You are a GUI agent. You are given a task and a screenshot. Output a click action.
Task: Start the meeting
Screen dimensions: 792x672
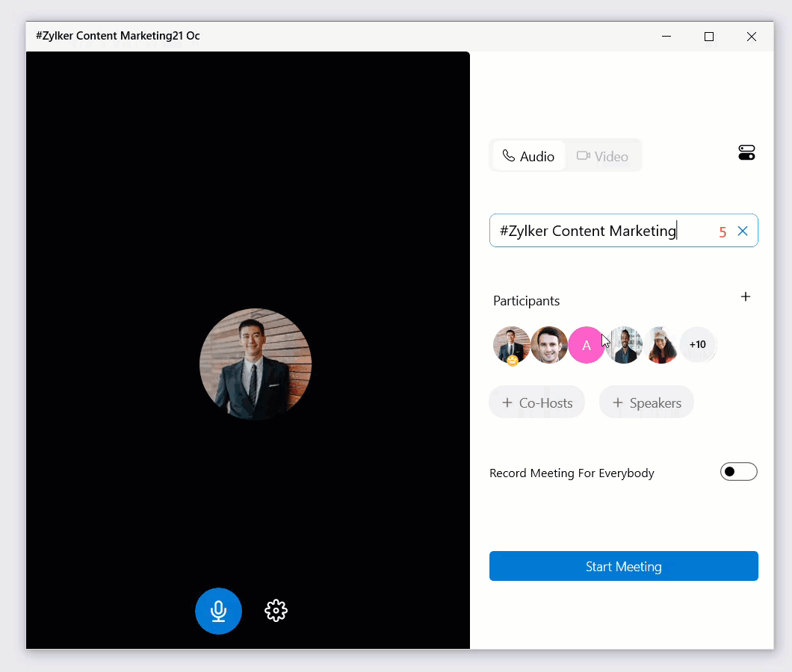coord(623,566)
